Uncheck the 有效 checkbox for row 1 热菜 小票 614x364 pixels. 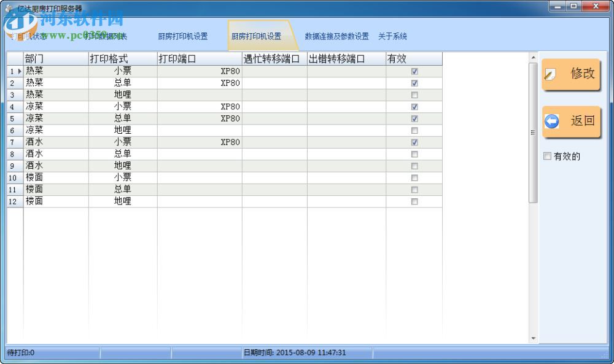[x=414, y=71]
